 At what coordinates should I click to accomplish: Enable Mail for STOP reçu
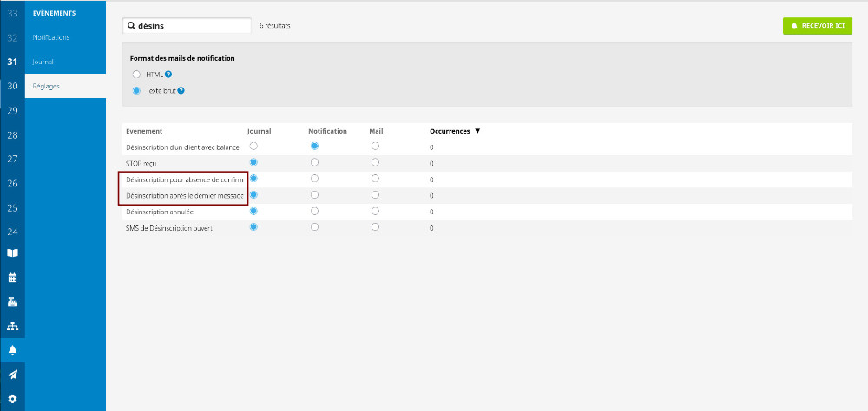tap(375, 162)
